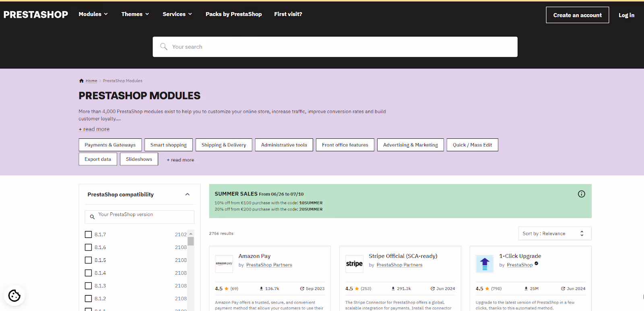Click the 10SUMMER promo code text
Image resolution: width=644 pixels, height=311 pixels.
(x=311, y=203)
